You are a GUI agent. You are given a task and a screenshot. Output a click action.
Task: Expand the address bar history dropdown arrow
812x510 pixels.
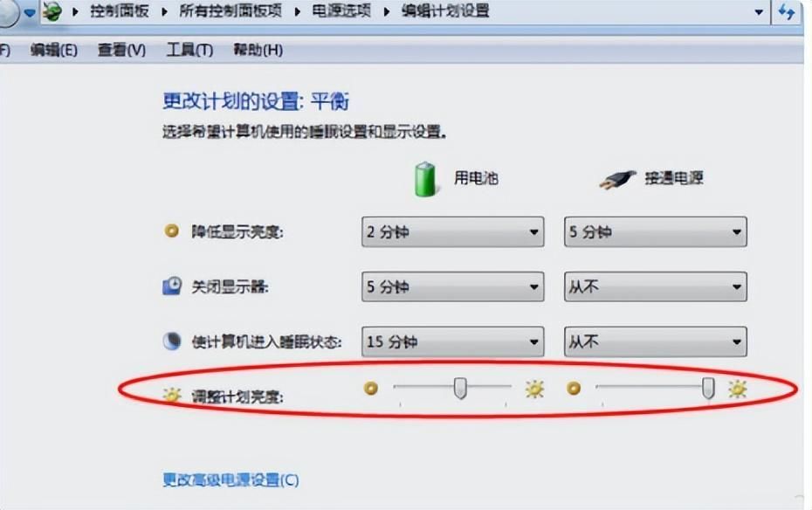(x=759, y=11)
